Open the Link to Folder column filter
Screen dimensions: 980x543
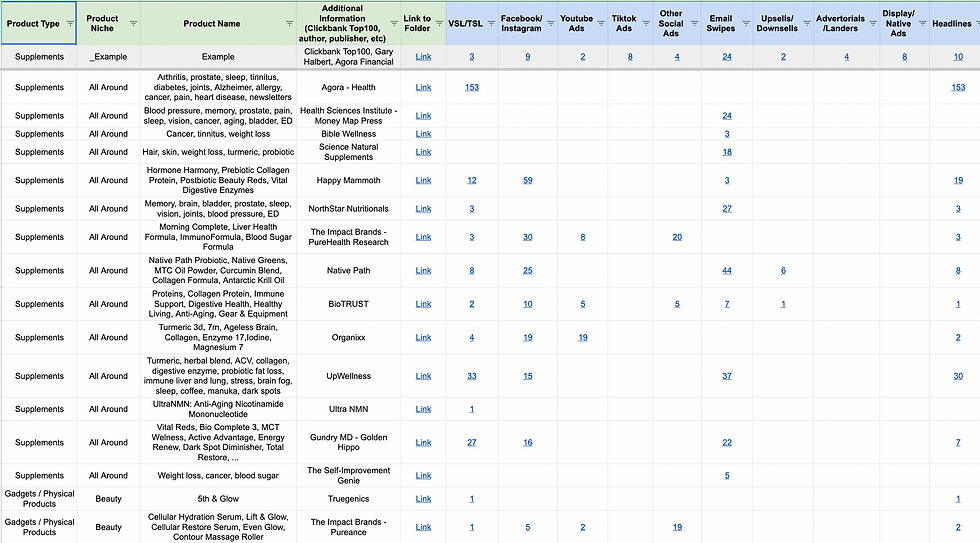coord(439,24)
